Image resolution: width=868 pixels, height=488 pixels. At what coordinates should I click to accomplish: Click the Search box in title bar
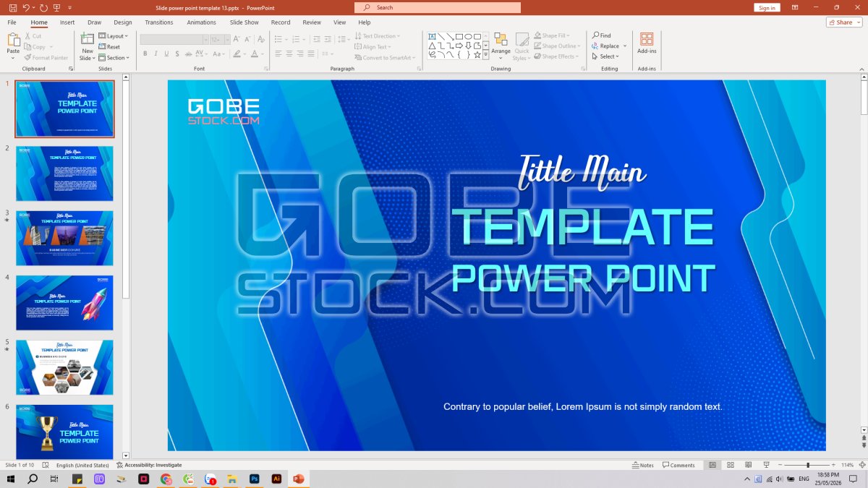tap(438, 7)
